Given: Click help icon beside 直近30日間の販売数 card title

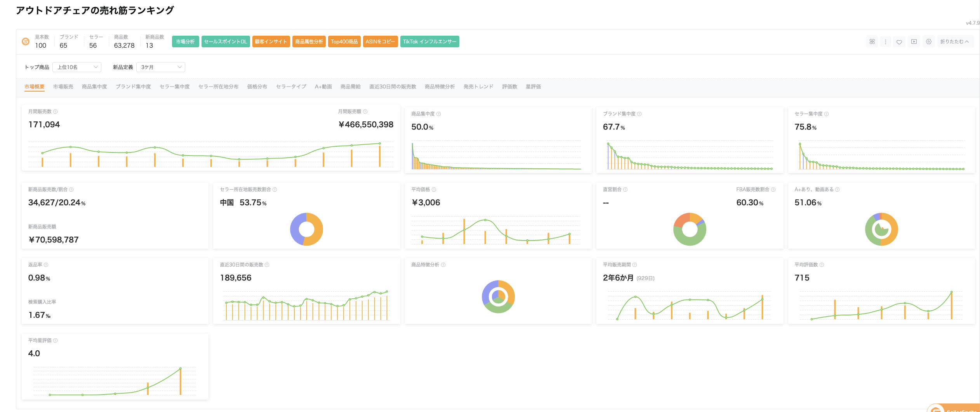Looking at the screenshot, I should pyautogui.click(x=267, y=265).
